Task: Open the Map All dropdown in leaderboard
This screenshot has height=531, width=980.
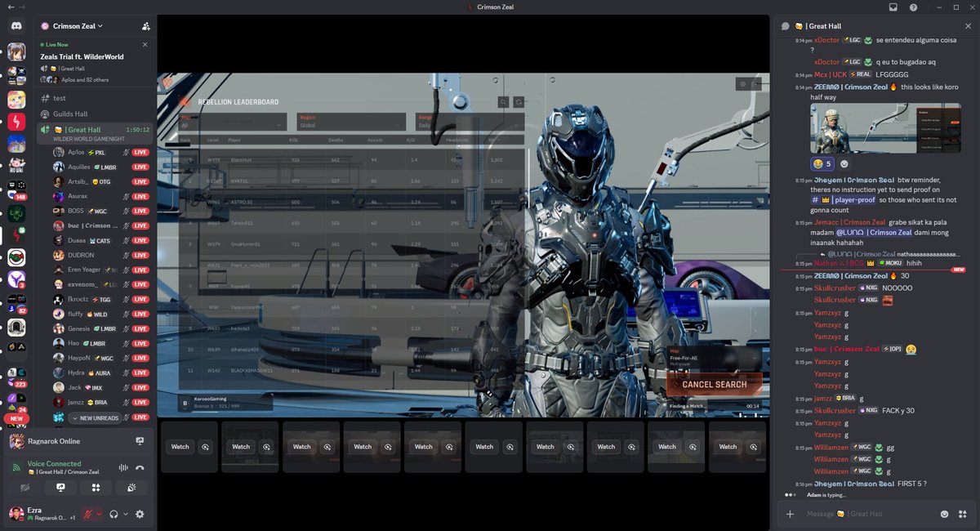Action: (232, 123)
